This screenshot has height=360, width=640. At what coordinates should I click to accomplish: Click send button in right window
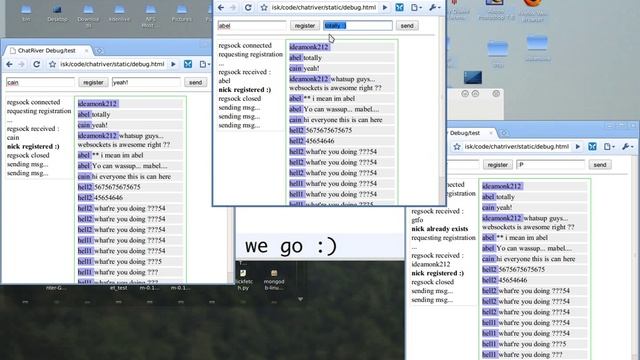tap(600, 165)
